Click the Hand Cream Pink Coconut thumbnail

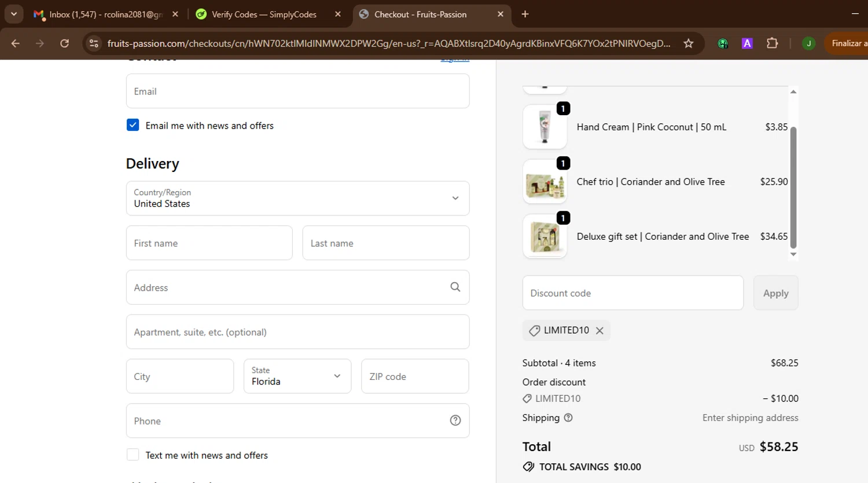click(545, 127)
